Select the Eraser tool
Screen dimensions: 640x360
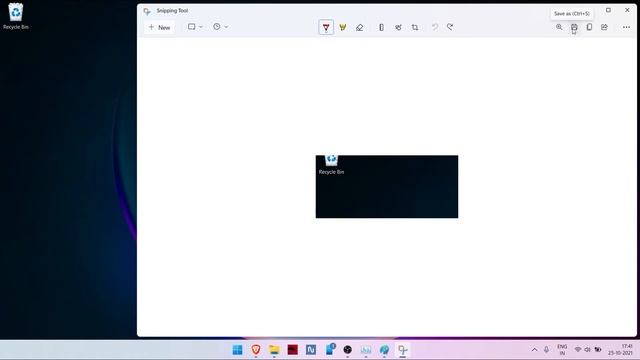point(359,27)
